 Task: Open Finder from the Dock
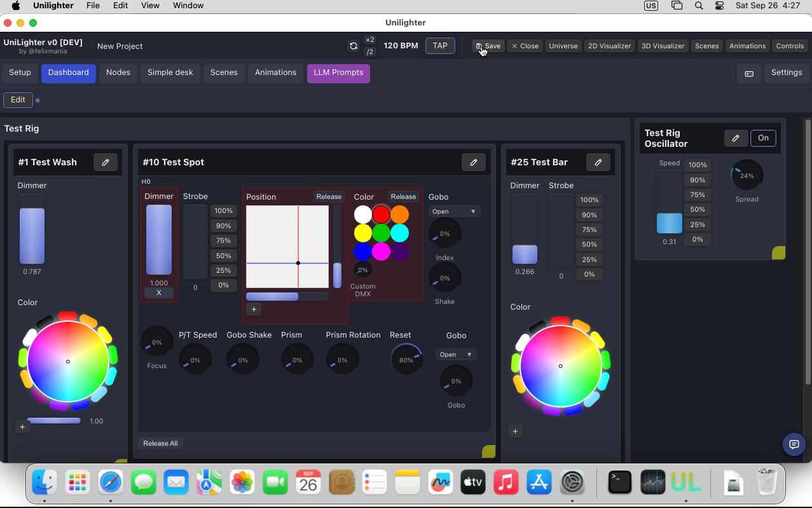pyautogui.click(x=45, y=482)
